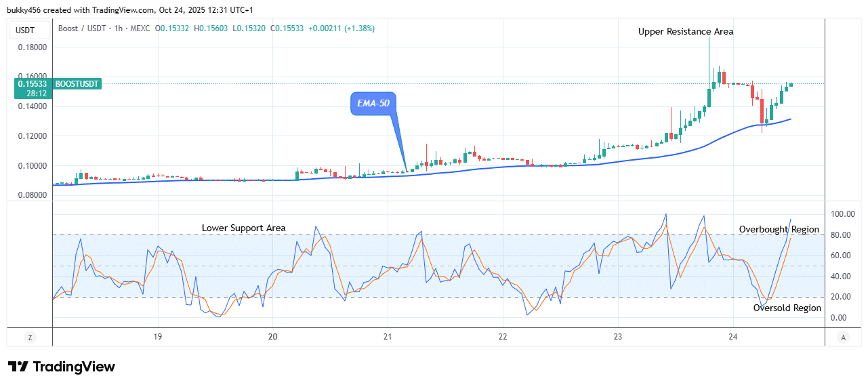Viewport: 868px width, 387px height.
Task: Click the 0.18000 price axis level
Action: pyautogui.click(x=32, y=47)
